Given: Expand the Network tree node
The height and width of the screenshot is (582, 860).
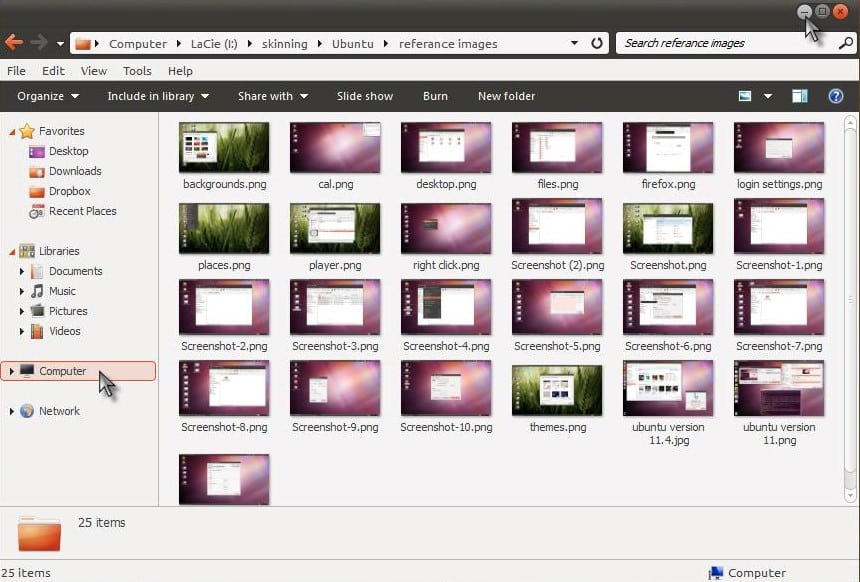Looking at the screenshot, I should [x=11, y=411].
